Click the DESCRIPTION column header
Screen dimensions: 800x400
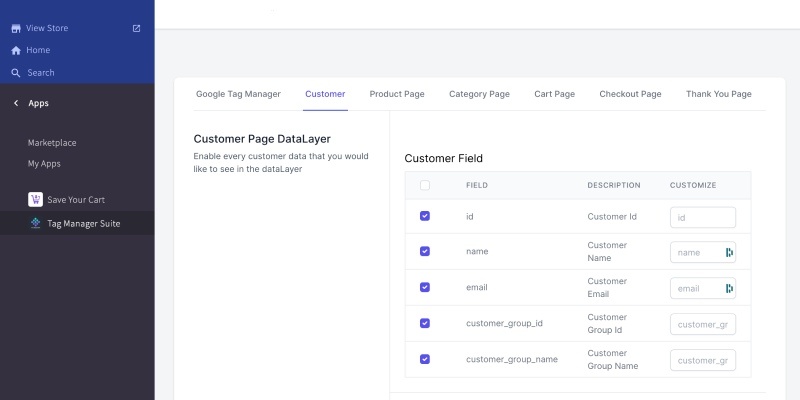click(614, 185)
